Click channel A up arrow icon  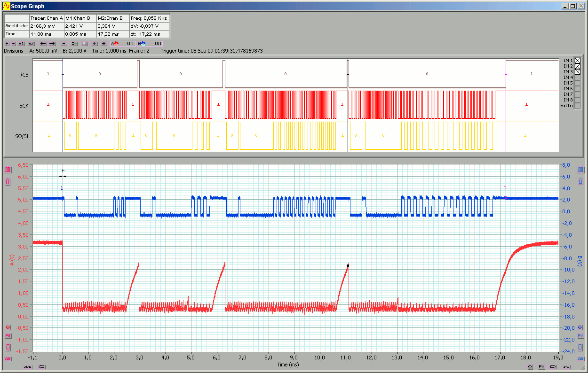(8, 181)
